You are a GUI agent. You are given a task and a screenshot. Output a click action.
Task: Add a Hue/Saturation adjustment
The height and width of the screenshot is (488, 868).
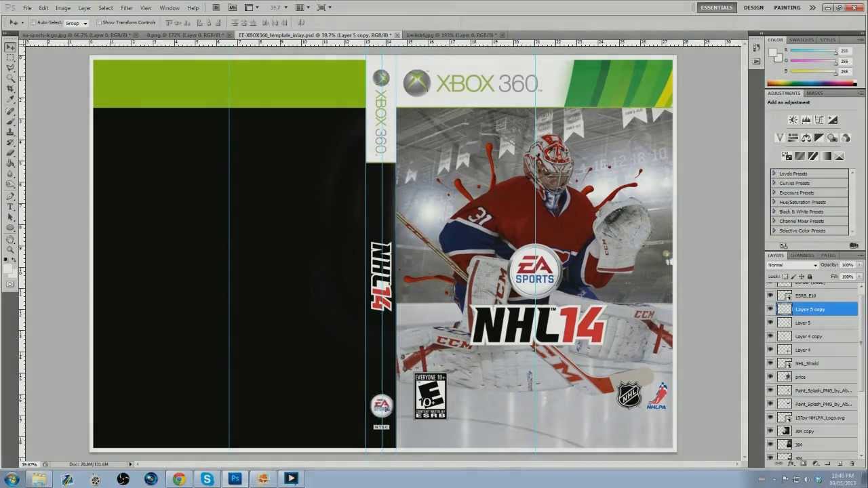(x=793, y=138)
